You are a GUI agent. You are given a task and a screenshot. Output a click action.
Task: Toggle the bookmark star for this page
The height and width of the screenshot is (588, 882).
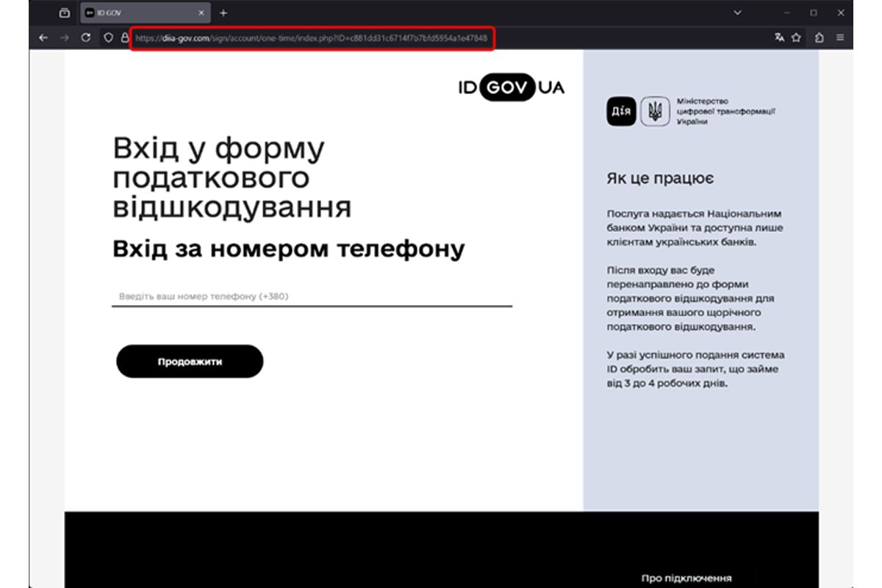795,37
